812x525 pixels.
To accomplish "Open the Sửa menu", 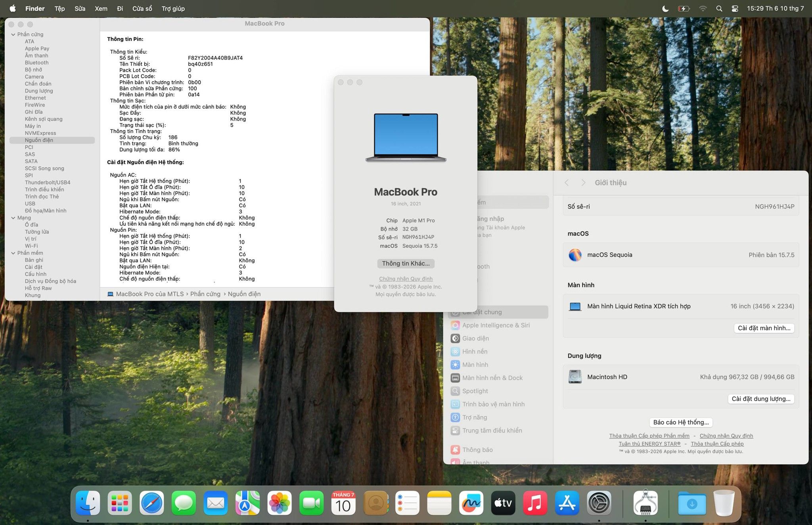I will 80,8.
